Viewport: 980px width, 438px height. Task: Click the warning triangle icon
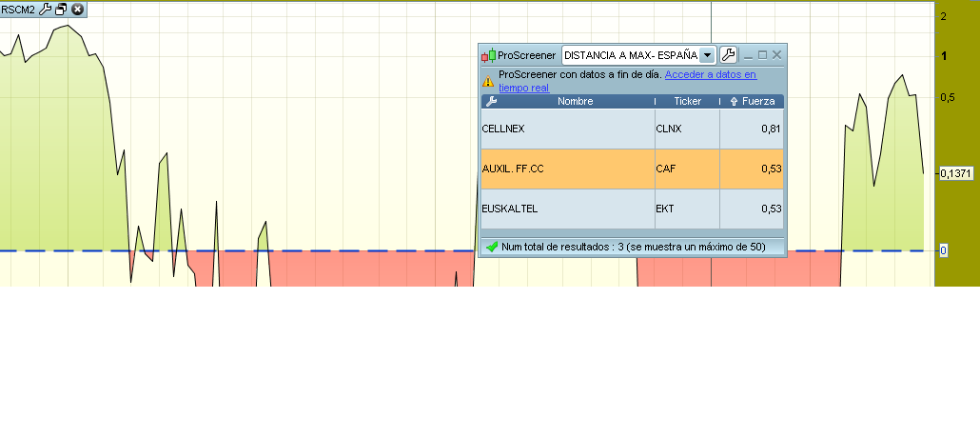(488, 81)
